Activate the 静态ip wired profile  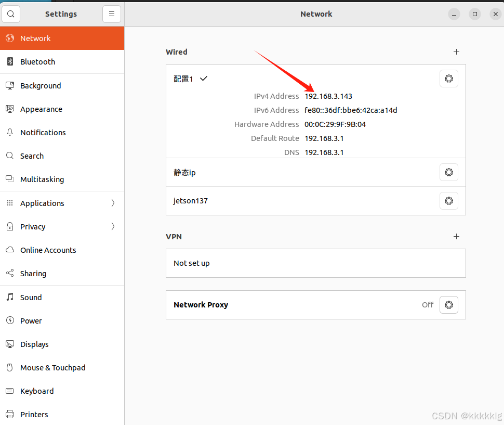tap(185, 173)
